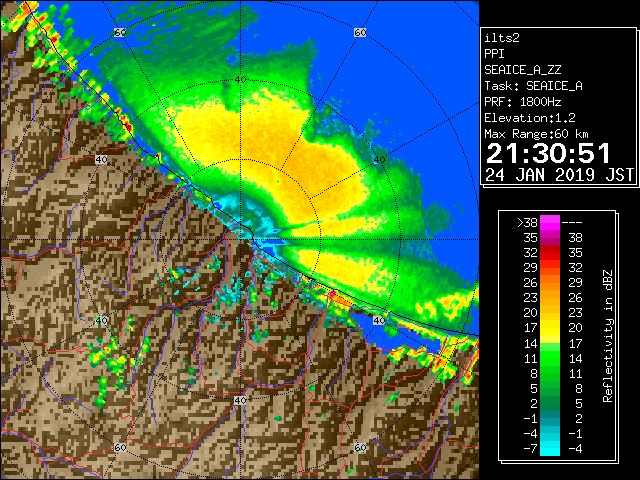This screenshot has width=640, height=480.
Task: Click the 'Task: SEAICE_A' line
Action: click(x=533, y=86)
